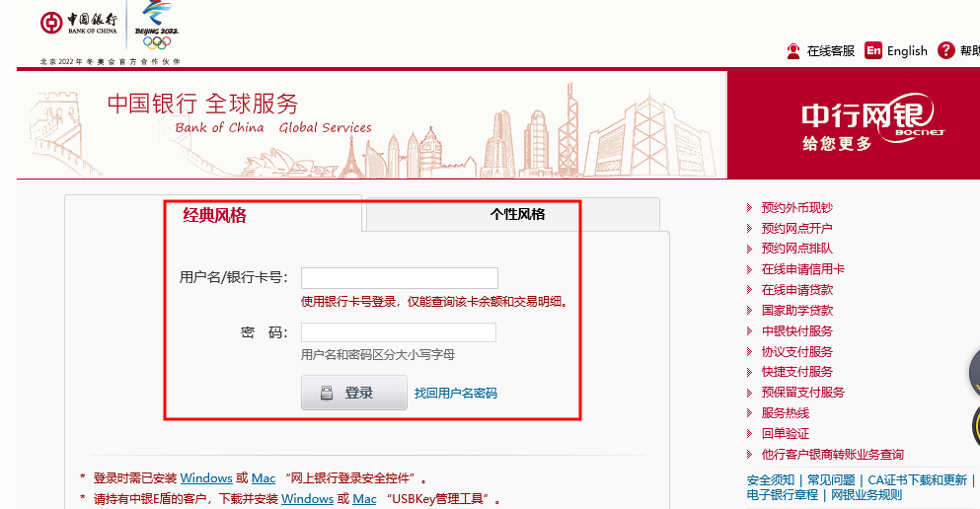Viewport: 980px width, 509px height.
Task: Switch to the 经典风格 tab
Action: (214, 215)
